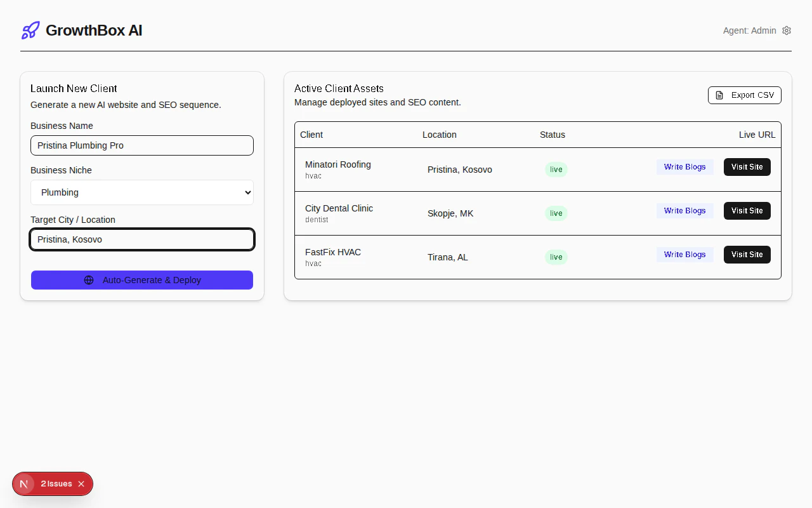Click the Business Name input field
Viewport: 812px width, 508px height.
[142, 145]
